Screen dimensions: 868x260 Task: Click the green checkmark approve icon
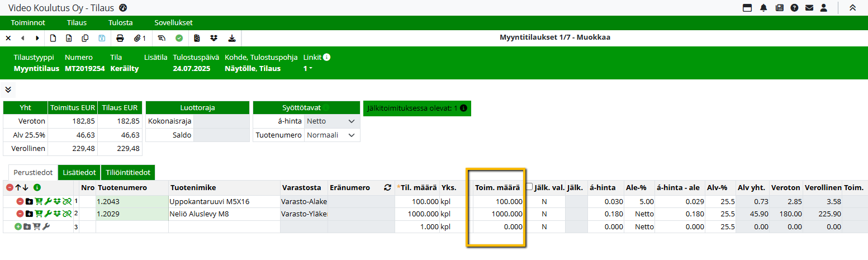click(179, 38)
